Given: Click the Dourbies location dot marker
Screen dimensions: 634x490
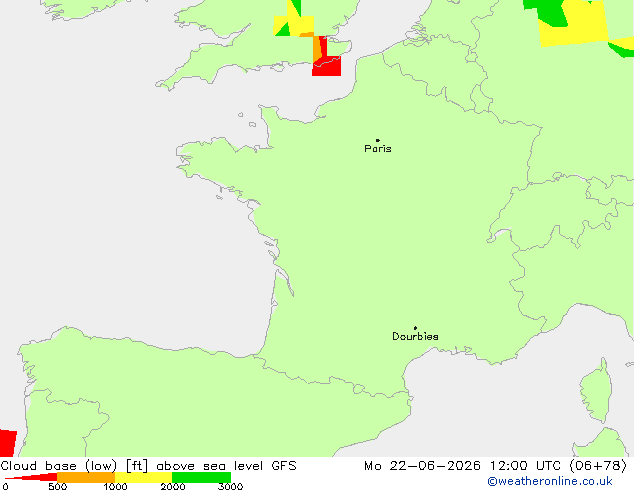Looking at the screenshot, I should click(x=415, y=328).
